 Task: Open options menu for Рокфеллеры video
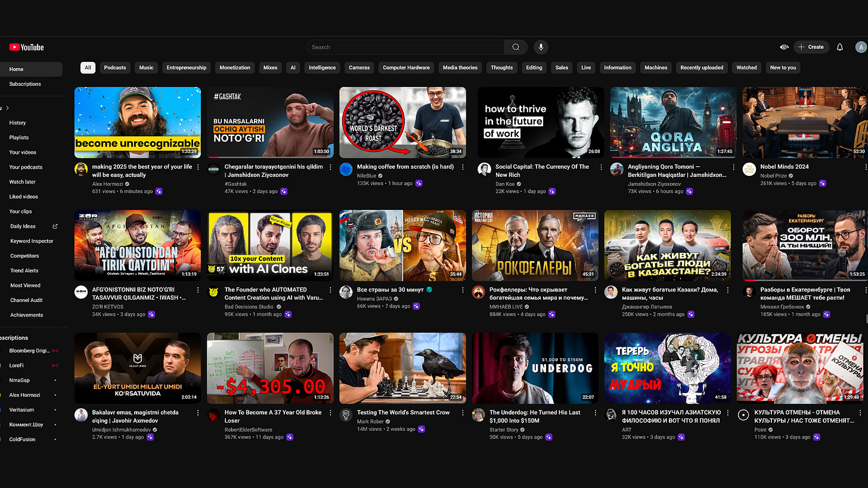coord(596,290)
